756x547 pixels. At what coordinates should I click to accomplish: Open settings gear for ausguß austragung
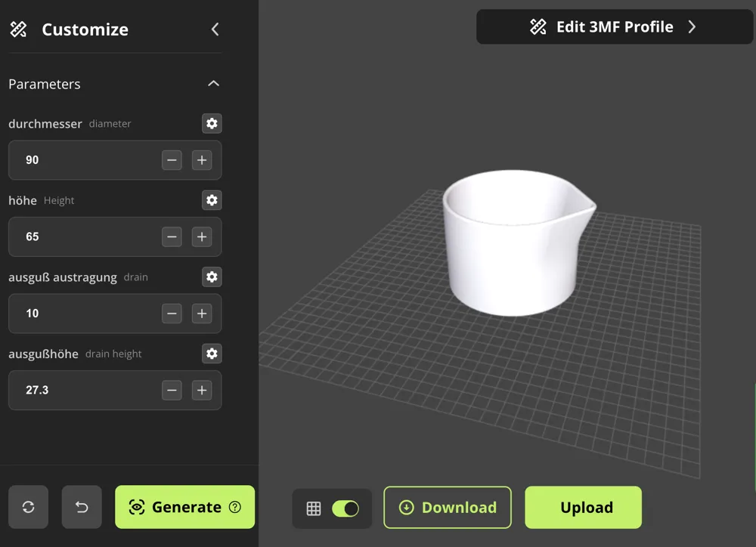tap(212, 277)
